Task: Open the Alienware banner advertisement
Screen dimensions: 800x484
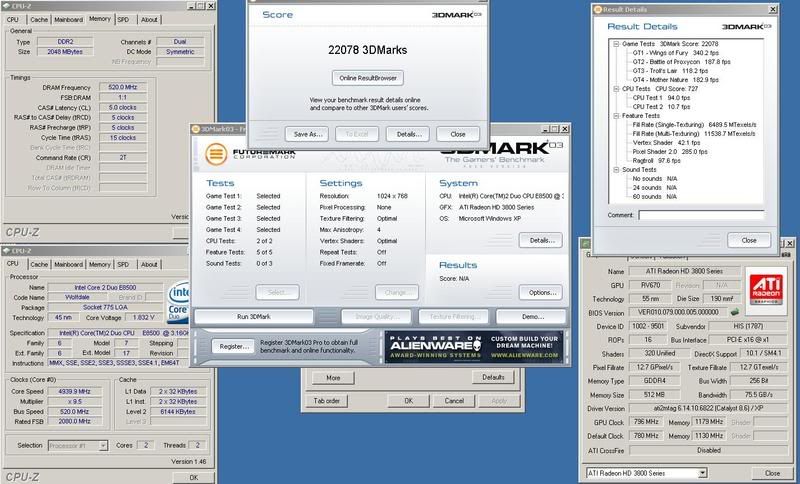Action: [474, 347]
